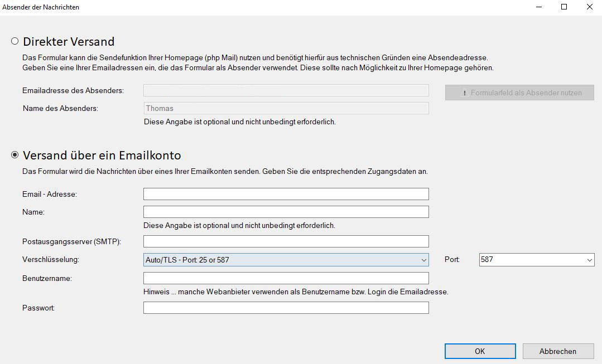Click the Name field under Emailkonto
The height and width of the screenshot is (364, 602).
click(x=286, y=212)
